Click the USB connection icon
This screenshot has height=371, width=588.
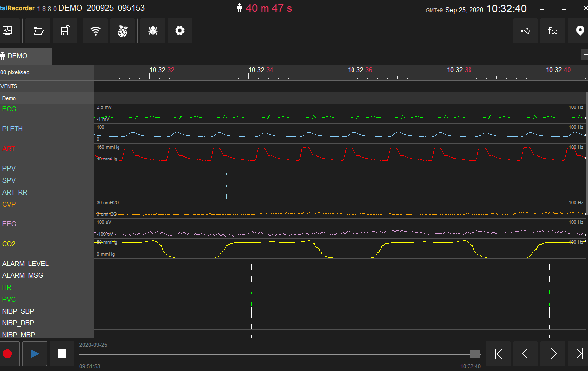[526, 31]
